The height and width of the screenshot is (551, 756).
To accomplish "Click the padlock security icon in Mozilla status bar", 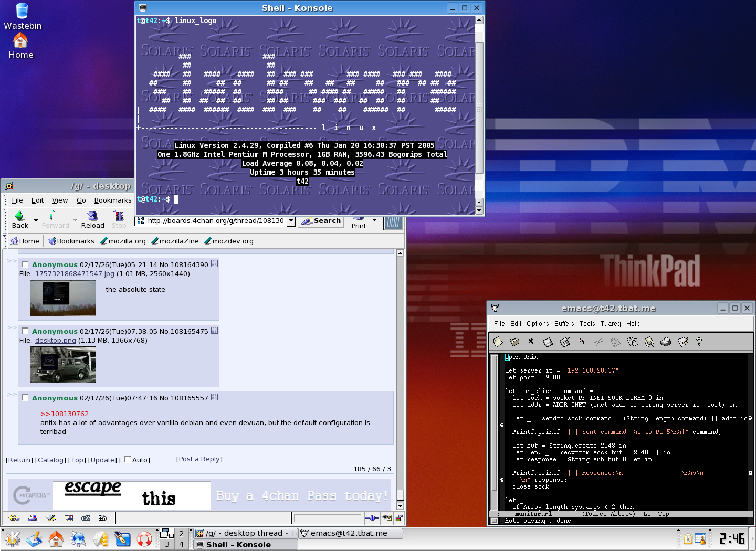I will [399, 518].
